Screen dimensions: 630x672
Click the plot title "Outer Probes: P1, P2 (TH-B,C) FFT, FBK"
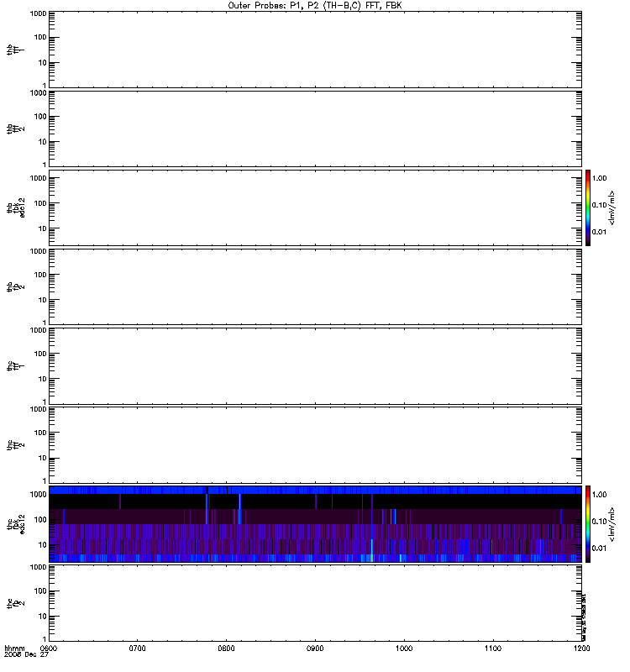[315, 6]
